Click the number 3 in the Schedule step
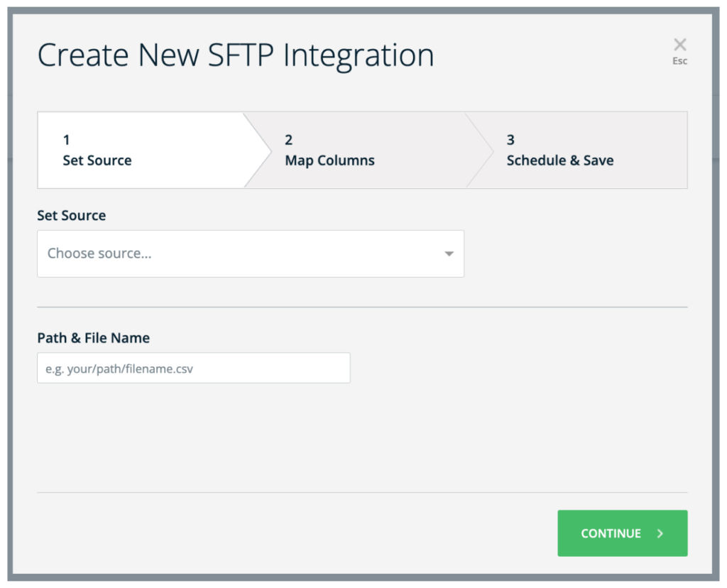727x588 pixels. 510,140
